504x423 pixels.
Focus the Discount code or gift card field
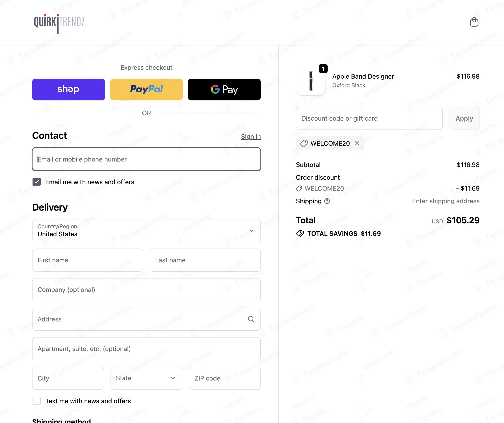pyautogui.click(x=369, y=118)
